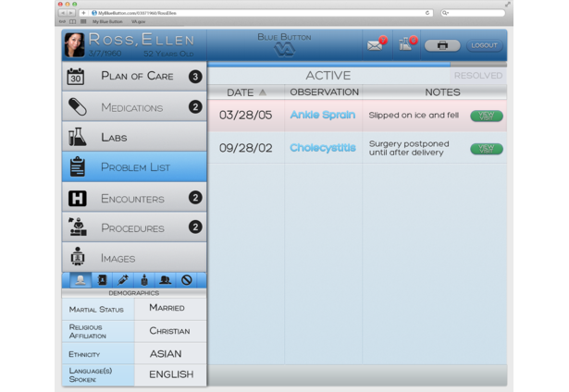Viewport: 569px width, 392px height.
Task: Click the clipboard icon beside Problem List
Action: (x=78, y=166)
